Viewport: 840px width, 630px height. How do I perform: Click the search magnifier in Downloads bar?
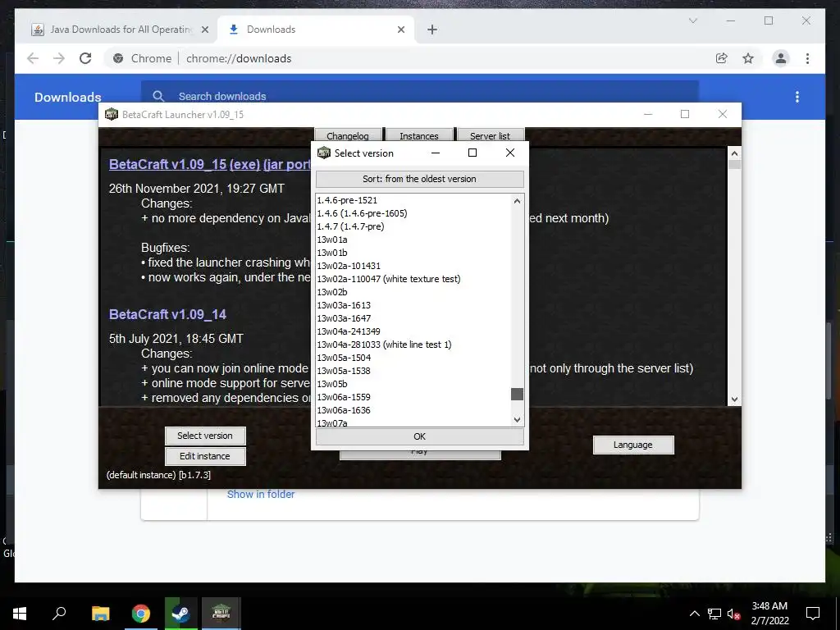tap(158, 97)
